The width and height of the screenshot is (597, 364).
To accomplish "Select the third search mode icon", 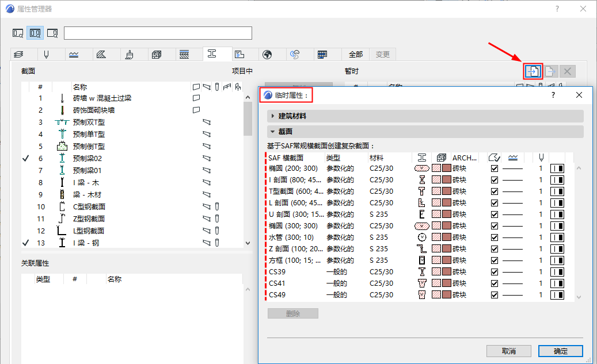I will [52, 33].
